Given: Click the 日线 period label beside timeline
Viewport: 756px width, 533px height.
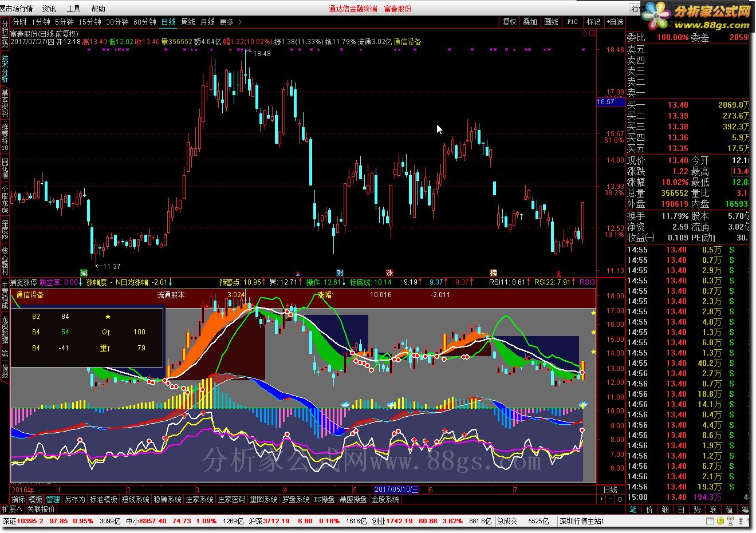Looking at the screenshot, I should pyautogui.click(x=611, y=490).
